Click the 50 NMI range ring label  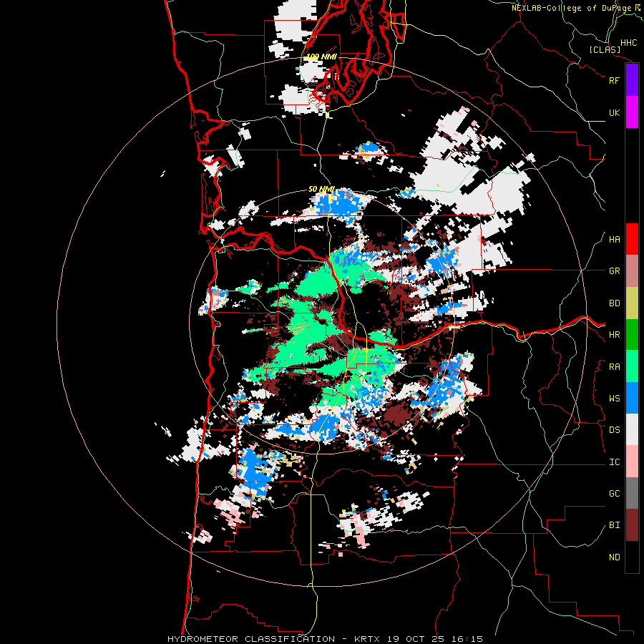click(x=321, y=189)
